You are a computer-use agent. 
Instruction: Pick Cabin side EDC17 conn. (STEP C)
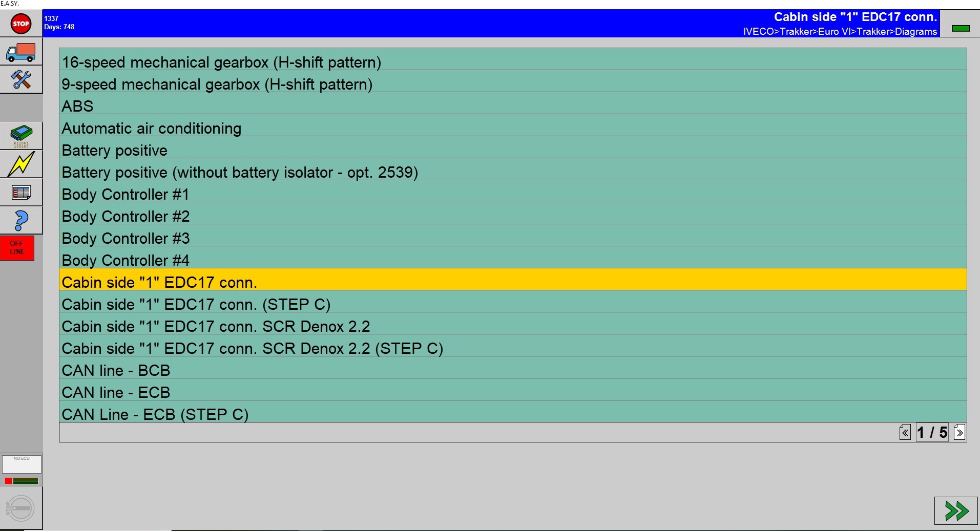(512, 304)
